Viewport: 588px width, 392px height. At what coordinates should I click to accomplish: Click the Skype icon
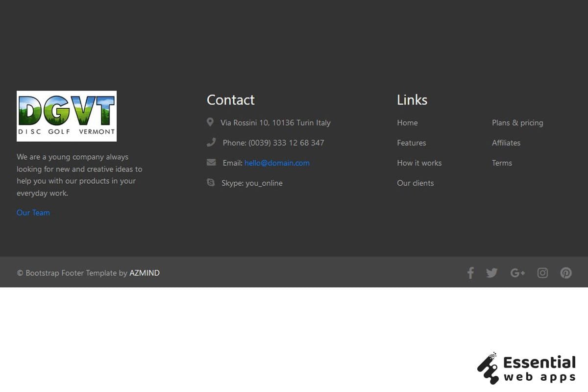[x=211, y=182]
